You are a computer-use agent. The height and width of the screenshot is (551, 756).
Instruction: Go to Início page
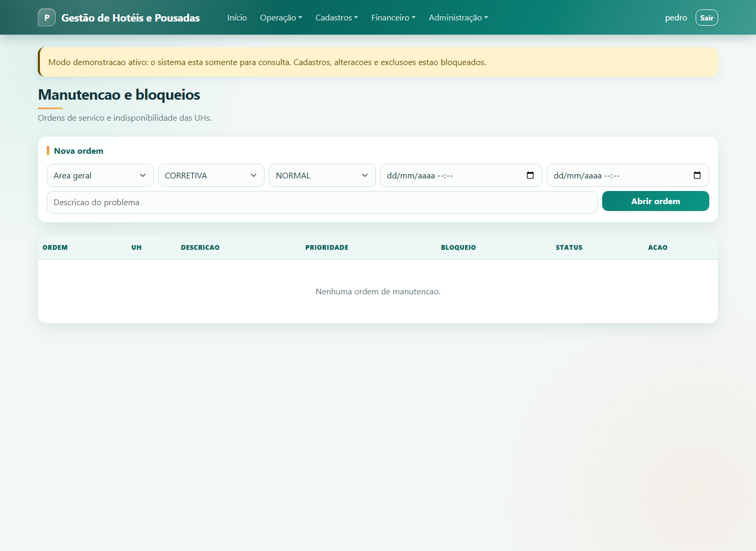pyautogui.click(x=237, y=18)
